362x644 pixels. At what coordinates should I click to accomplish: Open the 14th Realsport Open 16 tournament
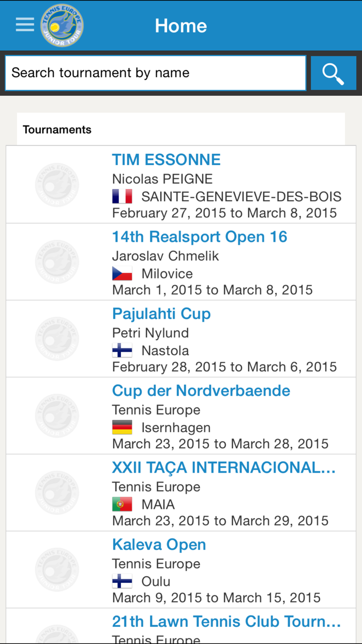pyautogui.click(x=200, y=237)
